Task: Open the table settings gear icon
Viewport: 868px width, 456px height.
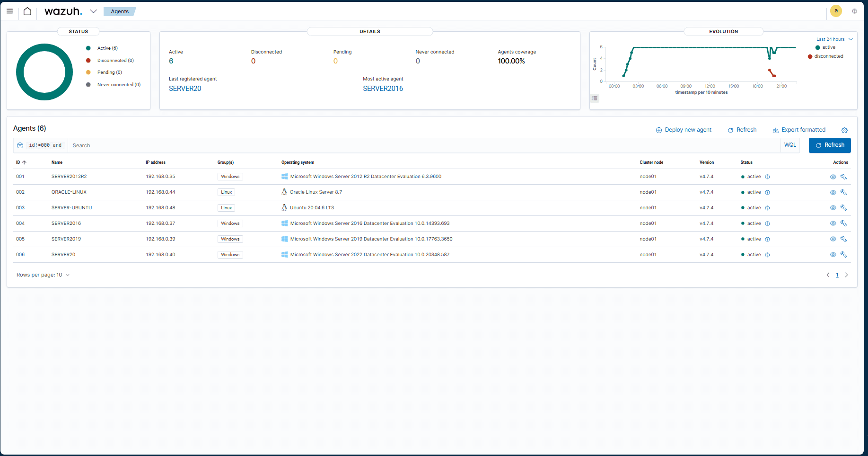Action: pos(844,130)
